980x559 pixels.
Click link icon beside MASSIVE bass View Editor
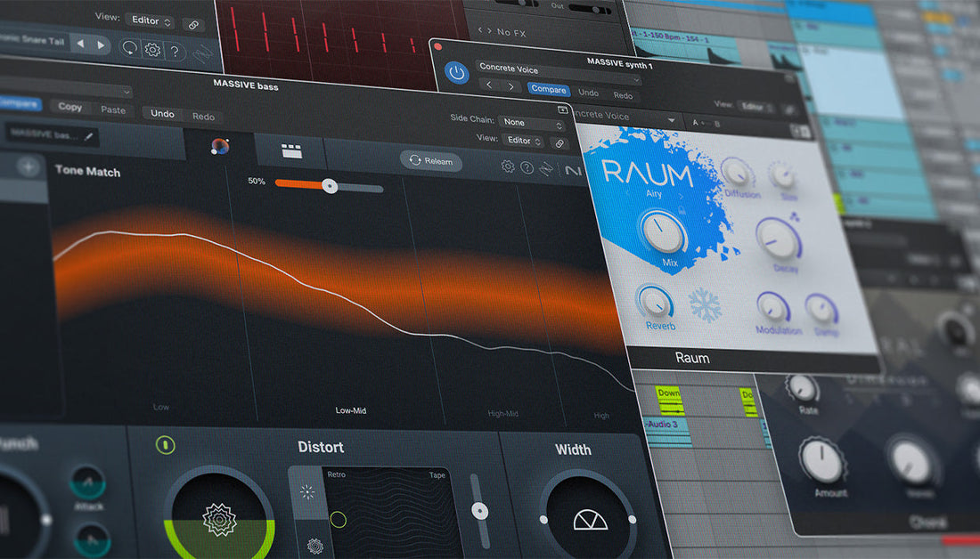point(559,143)
